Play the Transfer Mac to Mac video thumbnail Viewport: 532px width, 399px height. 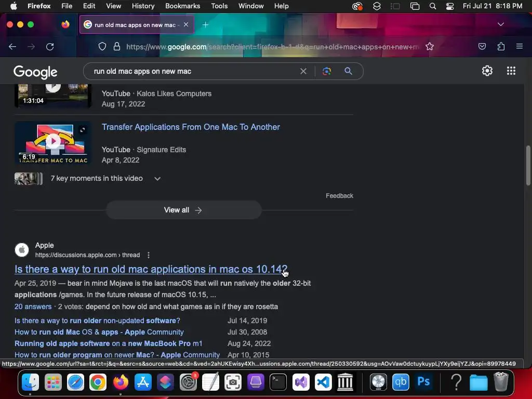(53, 143)
